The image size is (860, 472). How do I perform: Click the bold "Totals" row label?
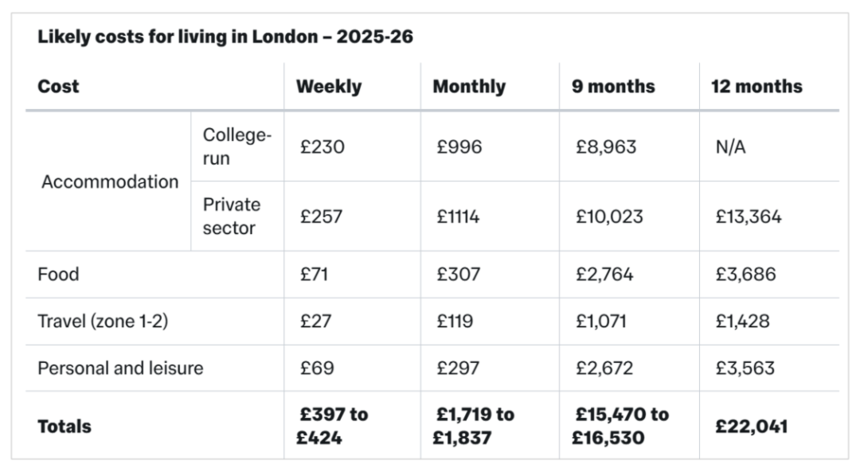tap(64, 426)
